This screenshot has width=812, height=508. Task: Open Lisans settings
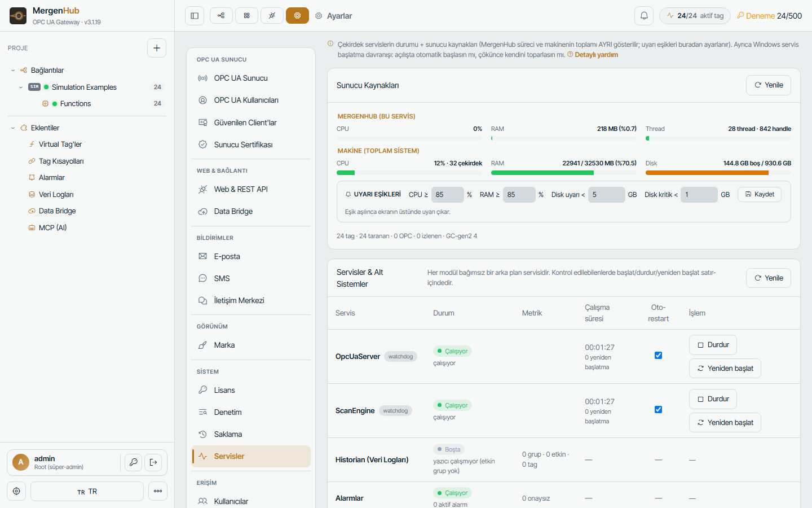(x=251, y=390)
